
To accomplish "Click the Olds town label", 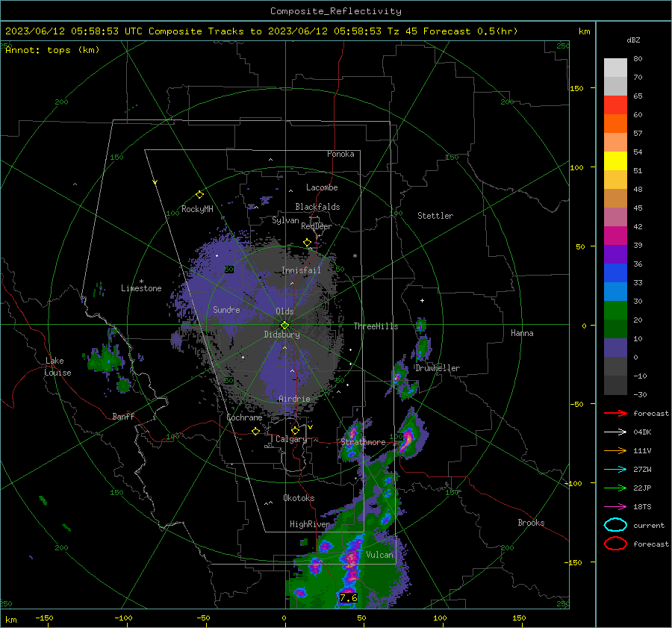I will pos(284,311).
